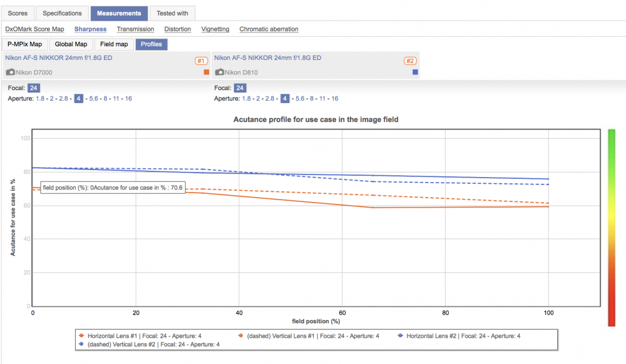Screen dimensions: 626x364
Task: Open lens #2 Nikon AF-S NIKKOR 24mm link
Action: coord(267,58)
